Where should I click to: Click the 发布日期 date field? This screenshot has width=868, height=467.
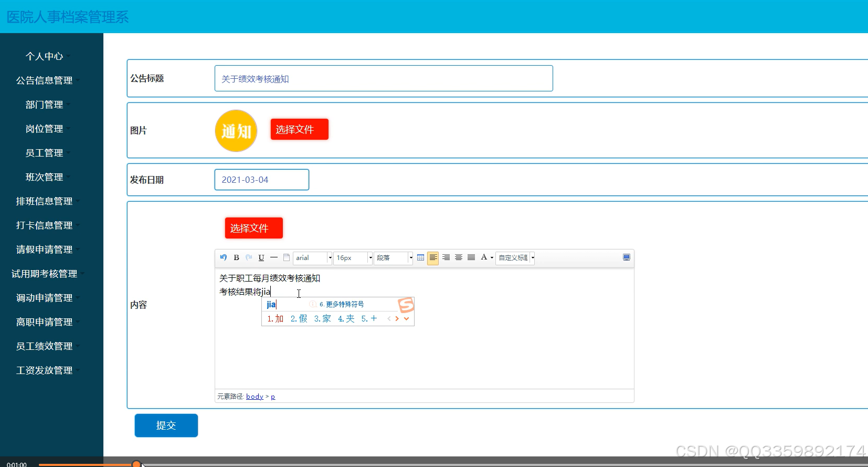click(x=262, y=180)
